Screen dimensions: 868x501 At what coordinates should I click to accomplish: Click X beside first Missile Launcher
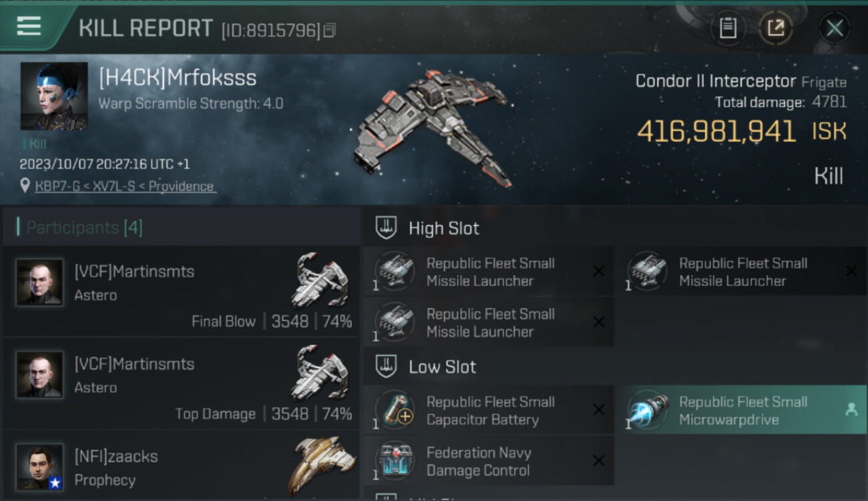599,271
